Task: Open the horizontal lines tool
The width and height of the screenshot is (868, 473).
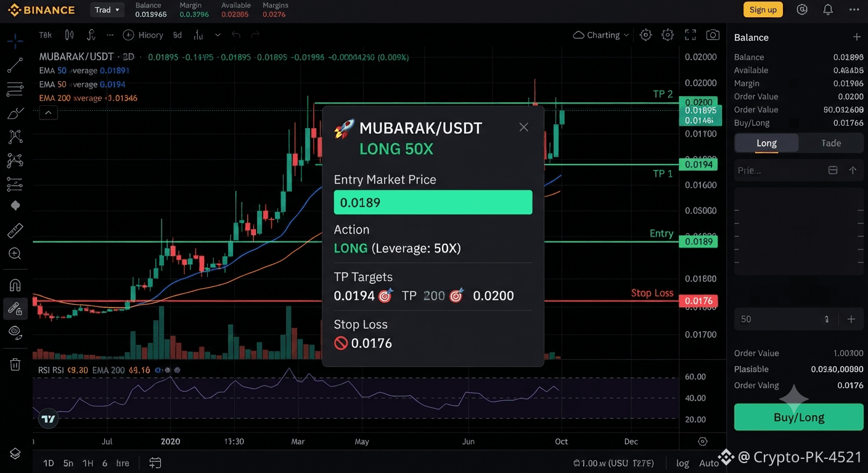Action: 15,89
